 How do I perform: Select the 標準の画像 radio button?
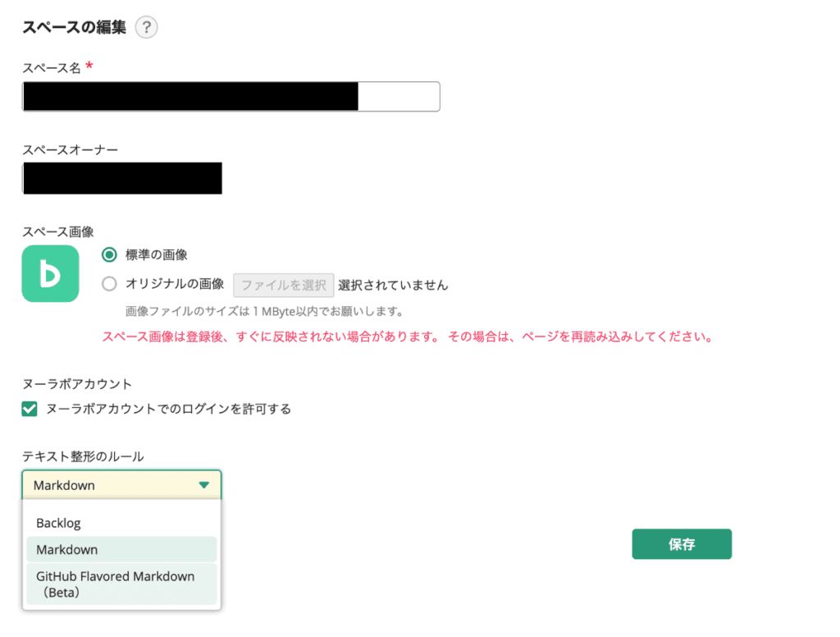coord(109,254)
